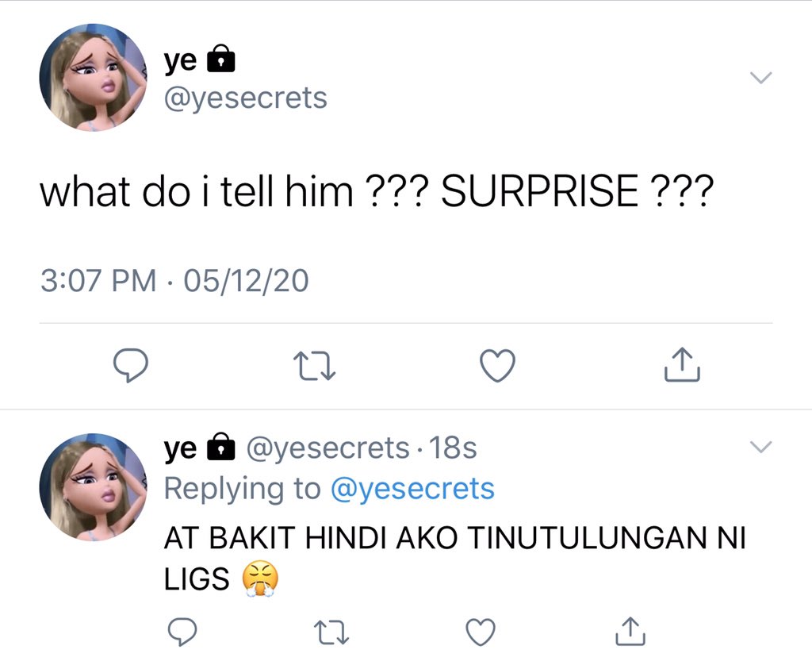Open the @yesecrets handle under main tweet name

coord(246,98)
